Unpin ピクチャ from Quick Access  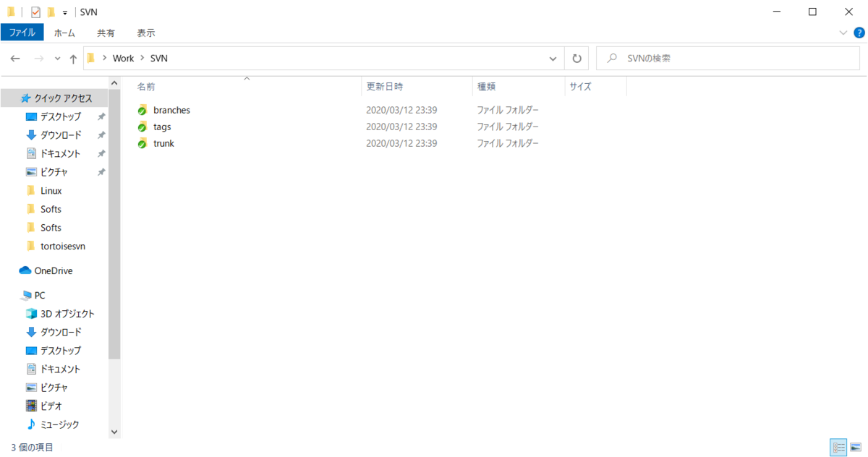pos(101,171)
